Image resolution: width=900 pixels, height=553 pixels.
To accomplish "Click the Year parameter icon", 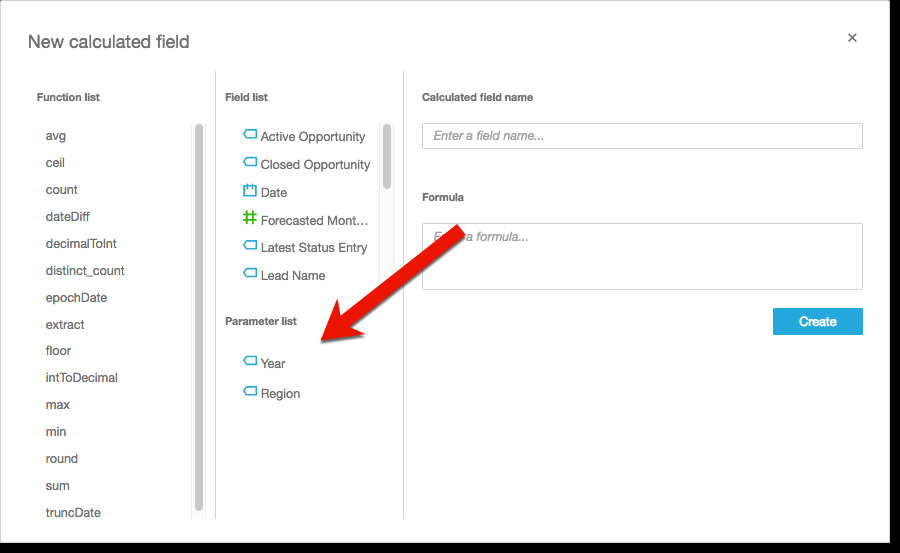I will pos(250,362).
